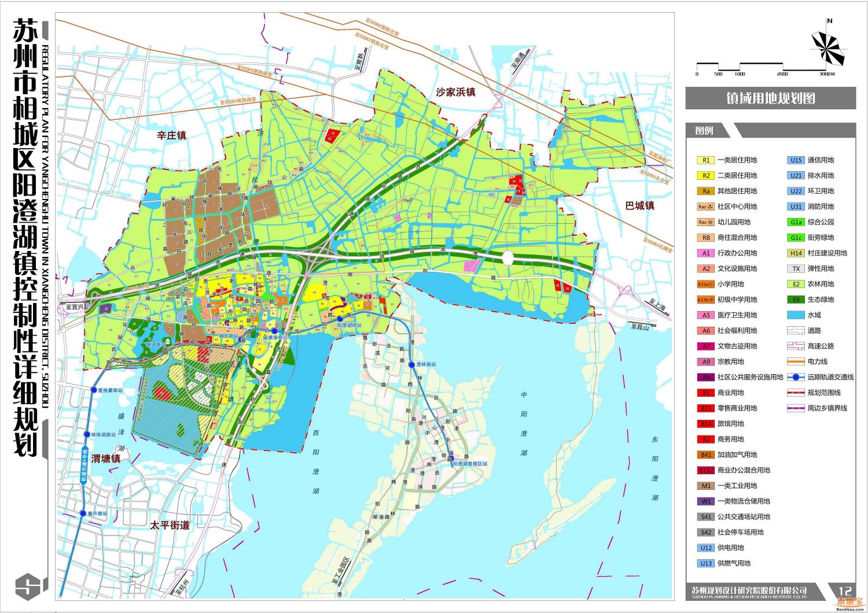Click the 渭塘镇 town label

click(x=106, y=459)
